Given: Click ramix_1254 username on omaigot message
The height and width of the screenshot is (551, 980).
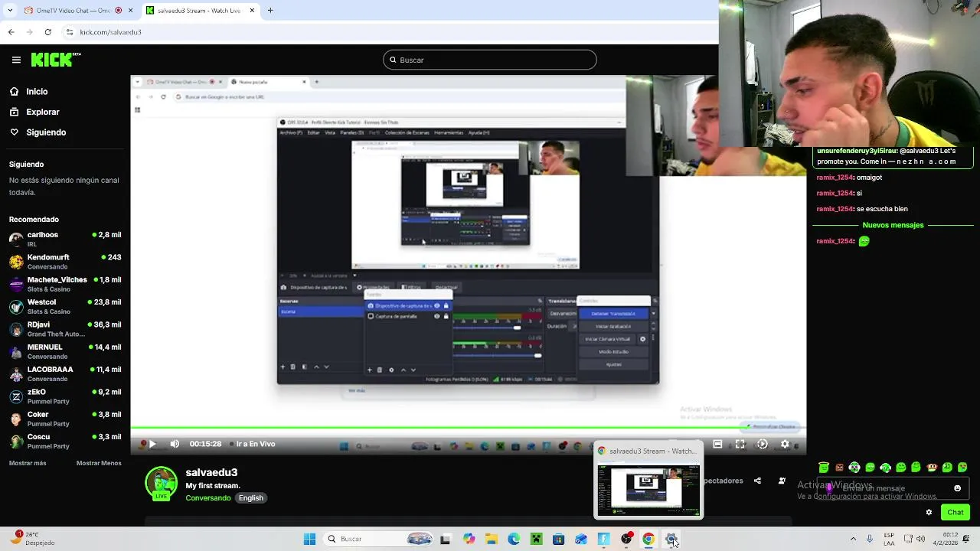Looking at the screenshot, I should pos(835,178).
